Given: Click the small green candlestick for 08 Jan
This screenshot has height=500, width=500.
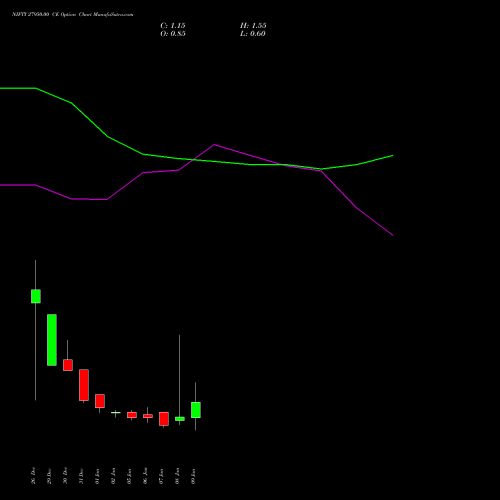Looking at the screenshot, I should pyautogui.click(x=180, y=419).
